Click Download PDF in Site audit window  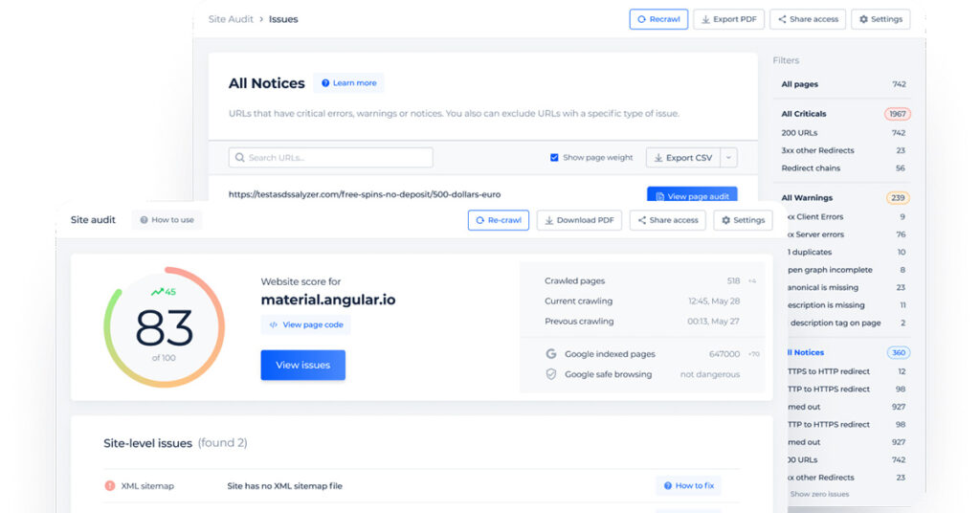point(579,220)
